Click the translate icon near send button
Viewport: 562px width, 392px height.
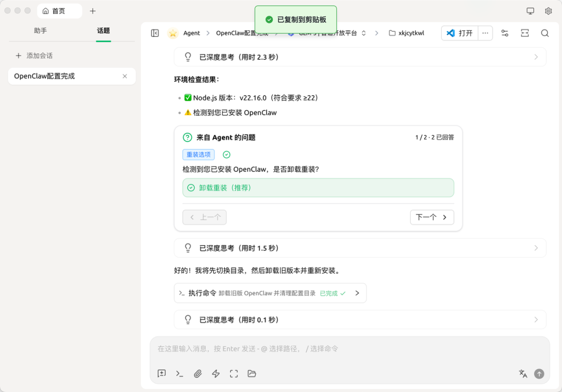(x=522, y=373)
